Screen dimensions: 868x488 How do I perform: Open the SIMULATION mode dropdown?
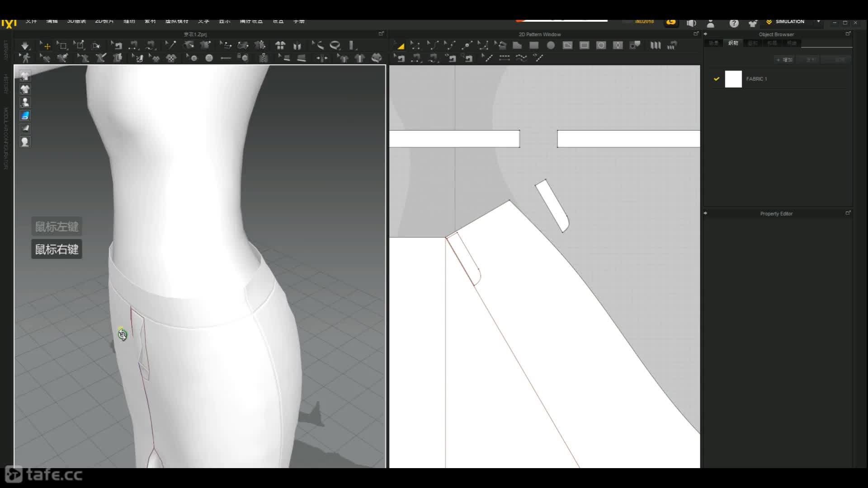[818, 22]
